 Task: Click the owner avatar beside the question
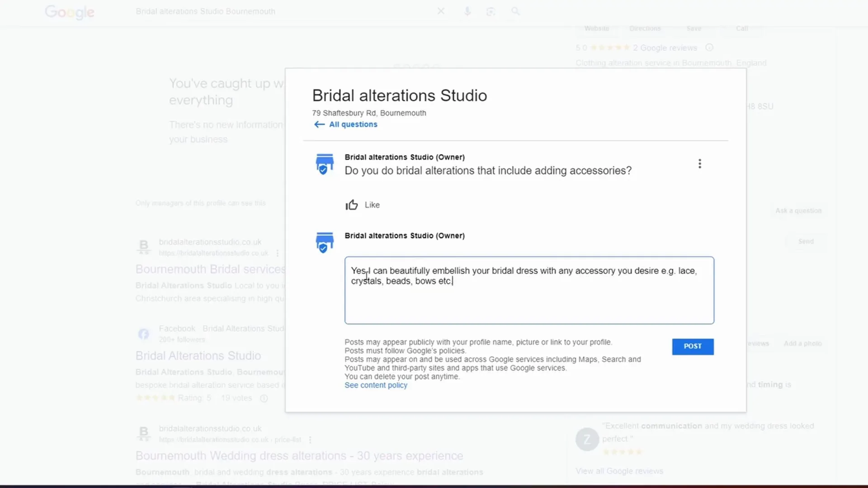[324, 164]
